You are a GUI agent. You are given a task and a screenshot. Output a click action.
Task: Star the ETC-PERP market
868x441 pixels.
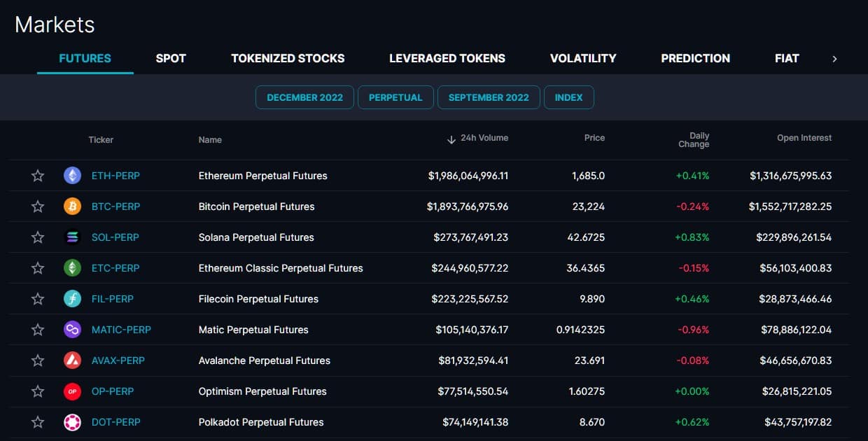pos(38,268)
